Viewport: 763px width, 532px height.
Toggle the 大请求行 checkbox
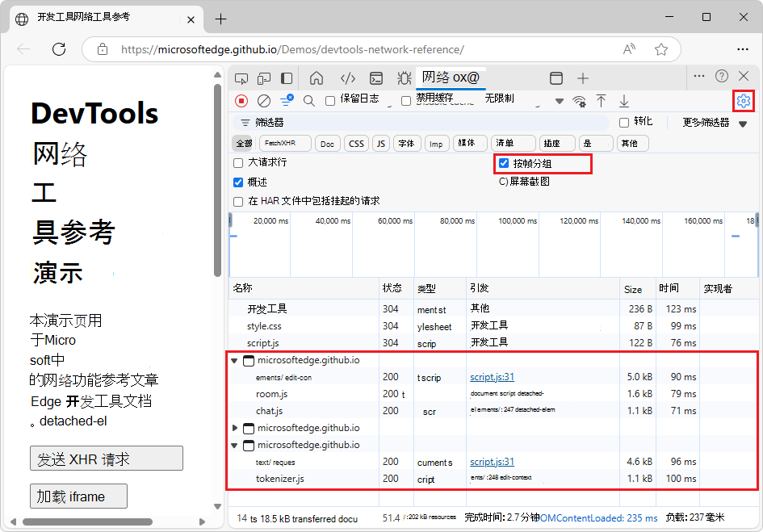click(238, 162)
